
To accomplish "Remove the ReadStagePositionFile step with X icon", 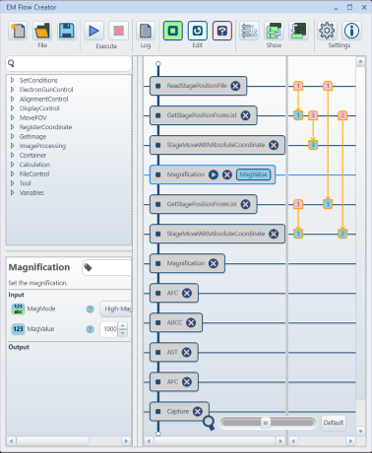I will pos(235,86).
